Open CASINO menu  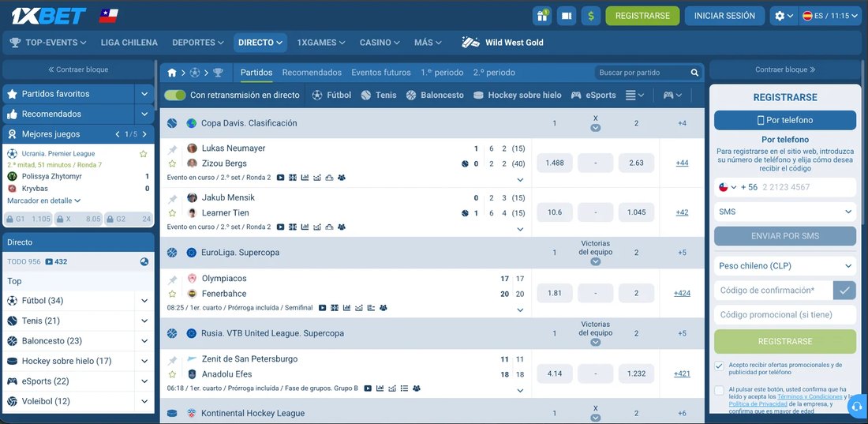tap(380, 42)
